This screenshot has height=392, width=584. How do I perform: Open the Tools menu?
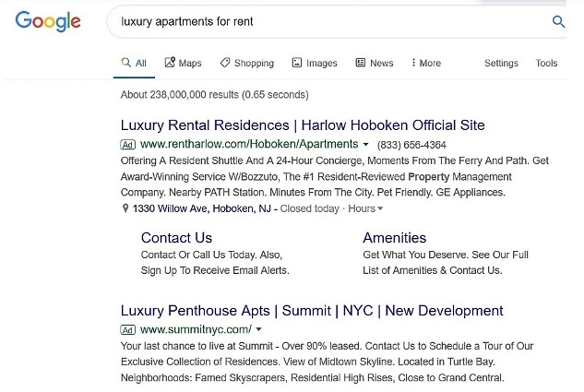pyautogui.click(x=546, y=63)
